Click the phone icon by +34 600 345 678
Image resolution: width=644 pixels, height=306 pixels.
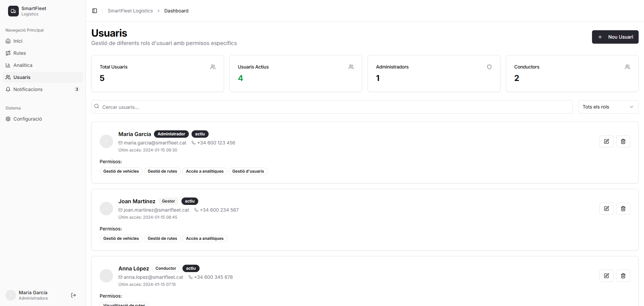[x=191, y=277]
